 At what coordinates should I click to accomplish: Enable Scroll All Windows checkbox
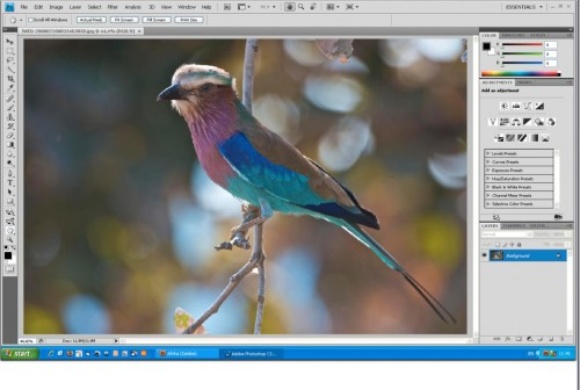coord(31,20)
